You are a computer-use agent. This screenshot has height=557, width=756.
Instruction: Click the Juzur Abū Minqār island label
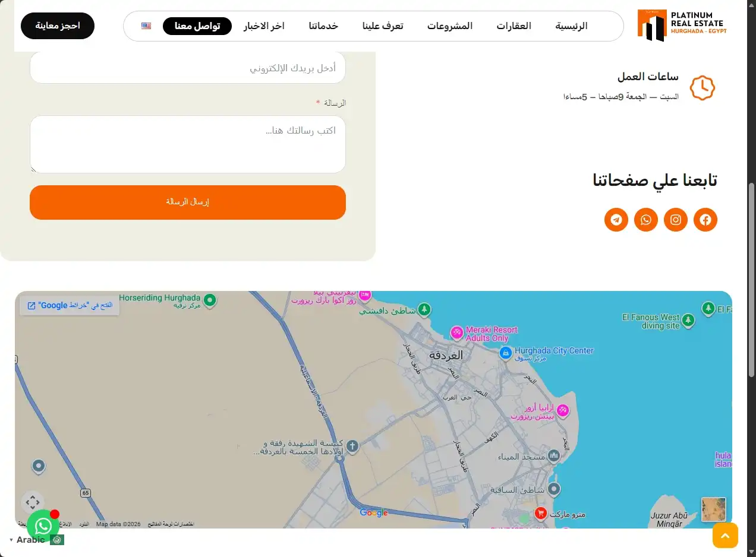[669, 520]
